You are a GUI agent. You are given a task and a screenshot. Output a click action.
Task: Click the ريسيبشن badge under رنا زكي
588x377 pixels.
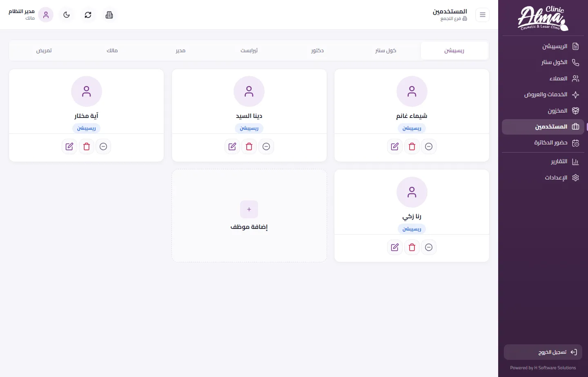point(412,229)
